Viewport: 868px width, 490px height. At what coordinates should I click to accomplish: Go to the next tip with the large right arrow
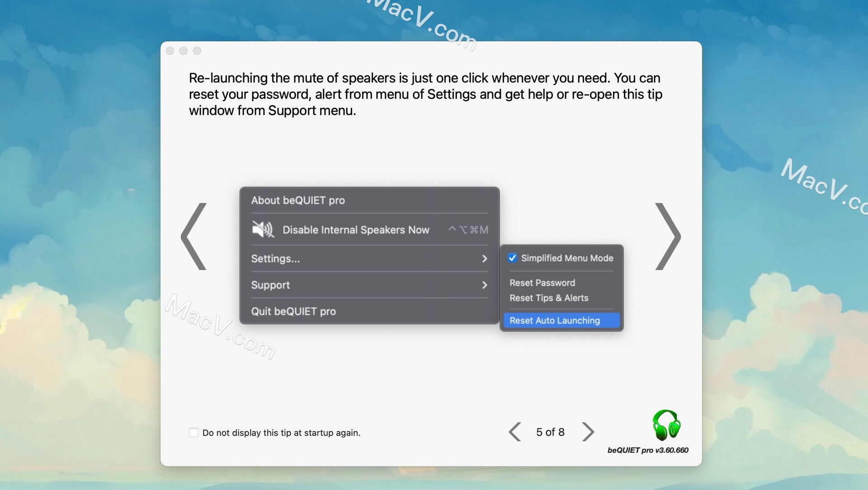coord(668,236)
